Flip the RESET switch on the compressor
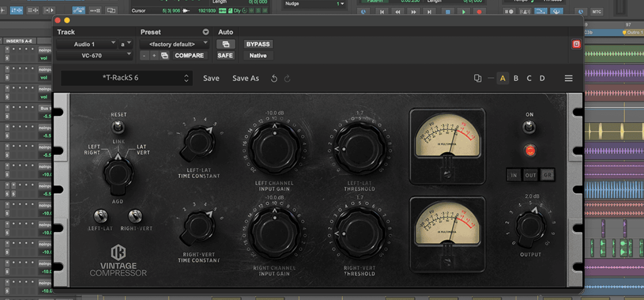644x300 pixels. (118, 127)
